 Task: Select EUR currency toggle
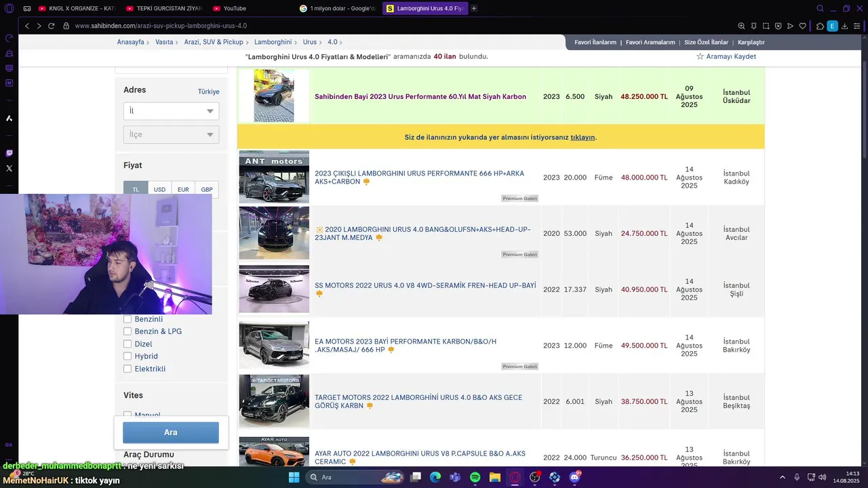point(183,189)
